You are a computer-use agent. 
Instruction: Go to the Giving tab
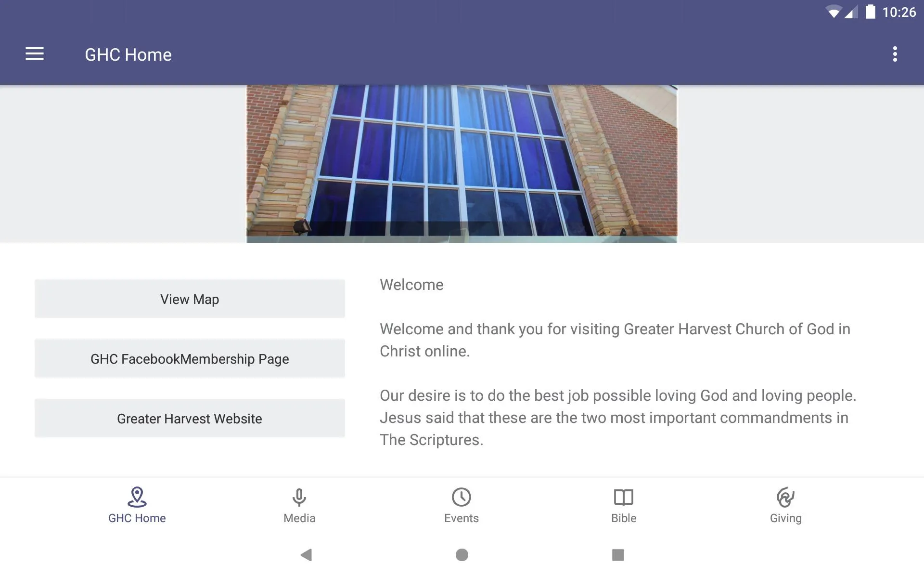pos(786,505)
